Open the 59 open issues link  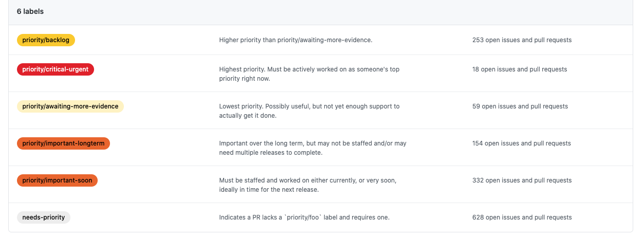(520, 106)
